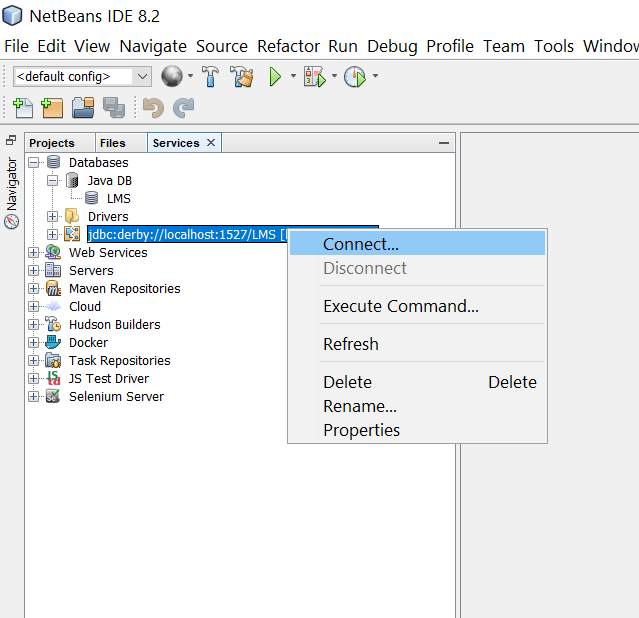
Task: Click the Clean and Build icon
Action: (x=242, y=76)
